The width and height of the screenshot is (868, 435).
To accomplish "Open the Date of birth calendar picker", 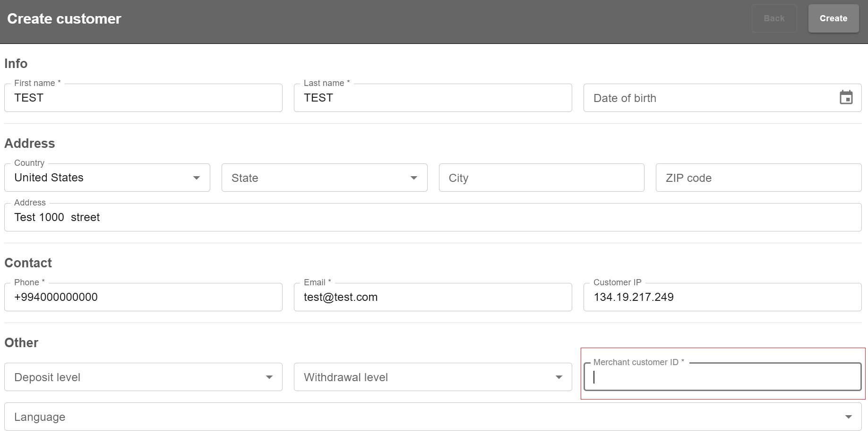I will 846,98.
